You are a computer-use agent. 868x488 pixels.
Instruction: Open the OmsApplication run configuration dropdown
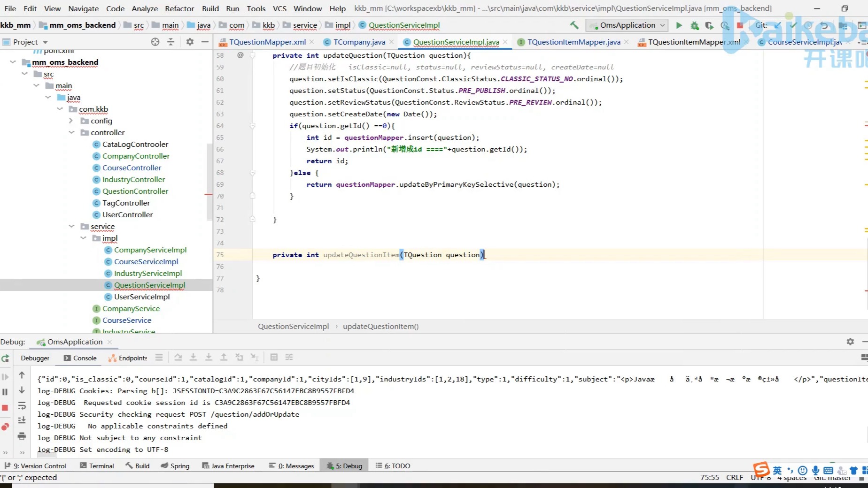click(628, 25)
